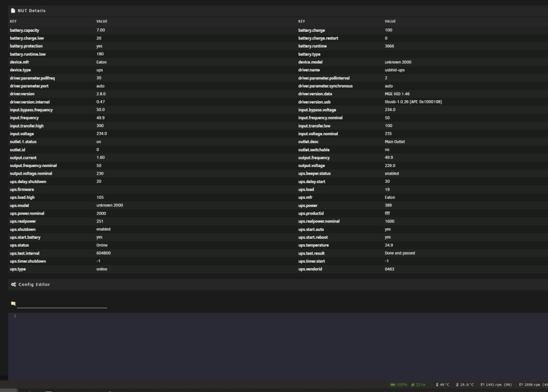Screen dimensions: 548x392
Task: Click the ups.test.interval value 604800
Action: click(x=104, y=253)
